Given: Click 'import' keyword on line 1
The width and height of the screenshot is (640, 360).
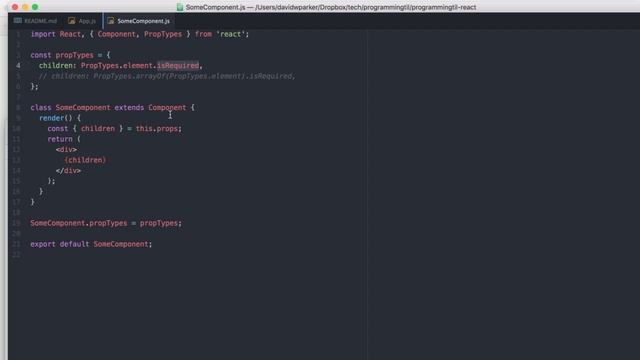Looking at the screenshot, I should point(43,34).
